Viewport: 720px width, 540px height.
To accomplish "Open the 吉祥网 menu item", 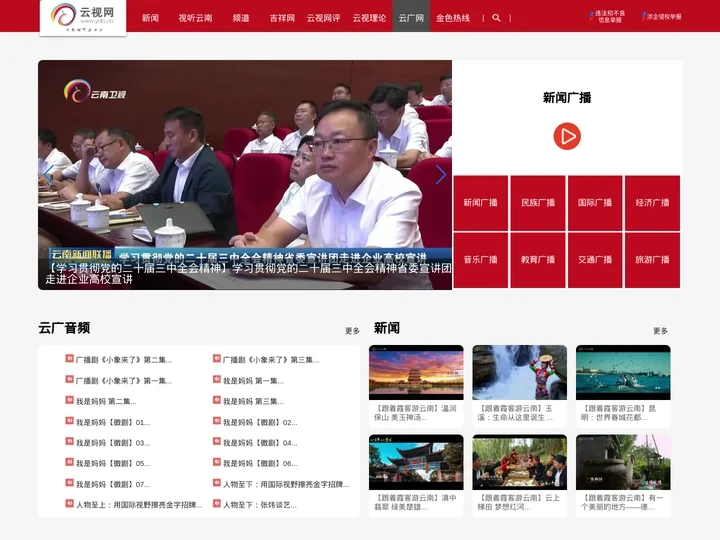I will pos(282,18).
